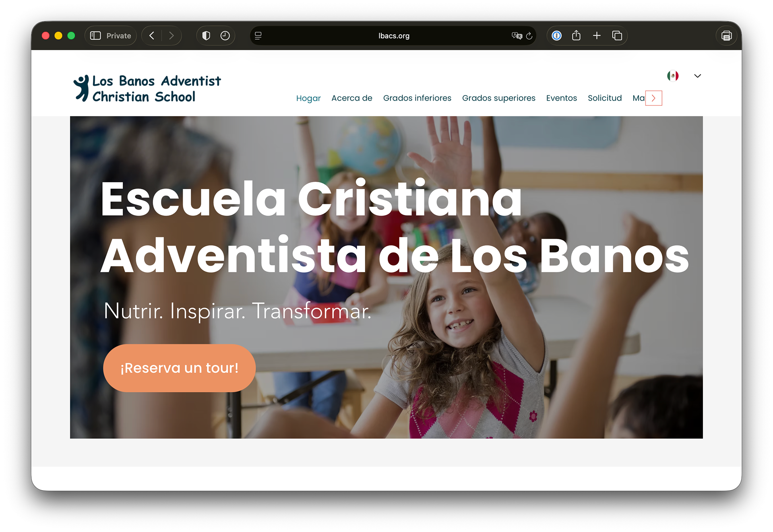Open the privacy shield report icon

point(206,36)
